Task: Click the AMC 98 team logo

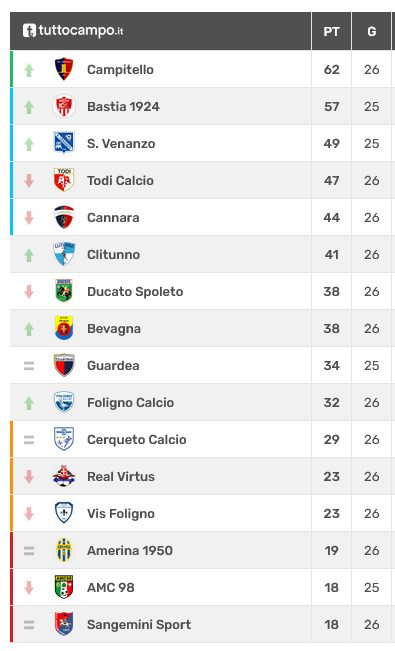Action: point(64,587)
